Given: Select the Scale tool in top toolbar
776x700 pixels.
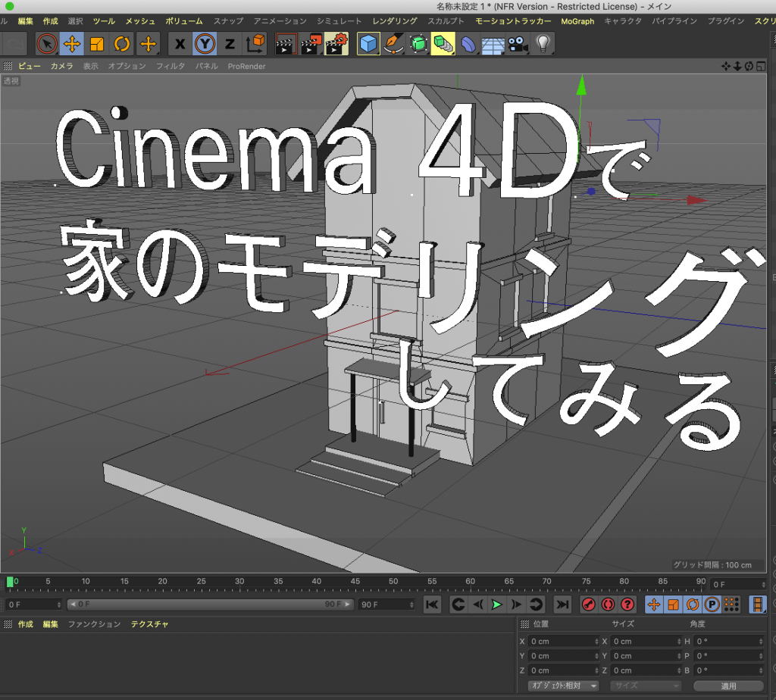Looking at the screenshot, I should [97, 44].
